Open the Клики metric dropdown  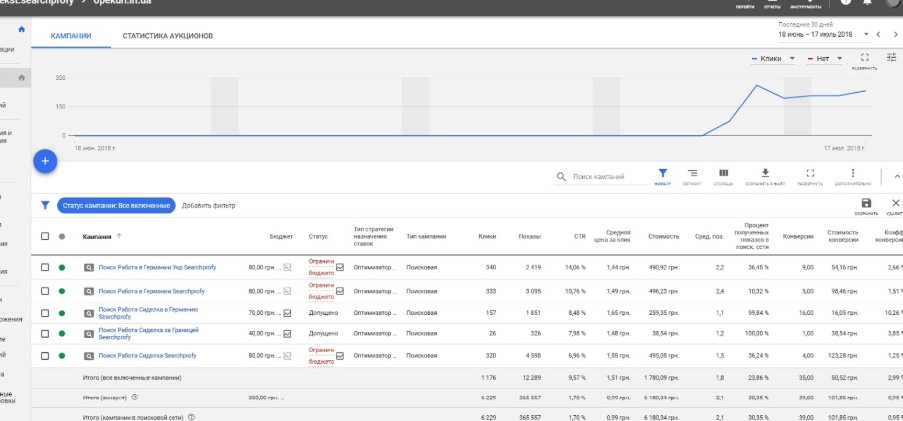click(773, 59)
